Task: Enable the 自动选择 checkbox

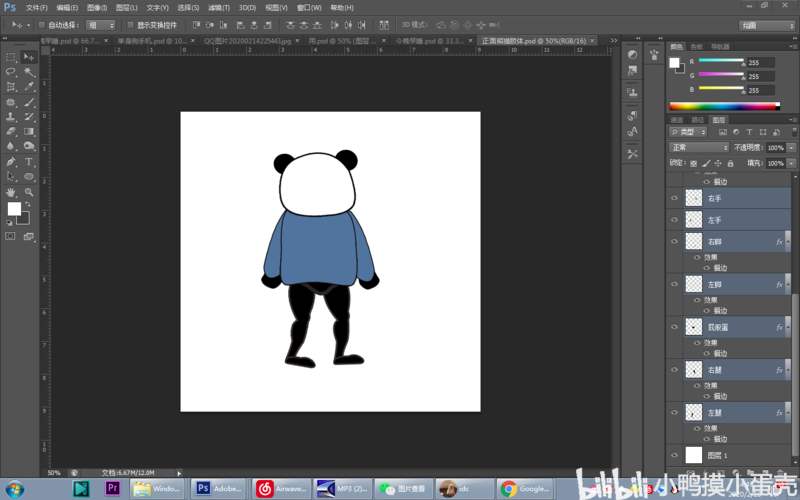Action: (42, 24)
